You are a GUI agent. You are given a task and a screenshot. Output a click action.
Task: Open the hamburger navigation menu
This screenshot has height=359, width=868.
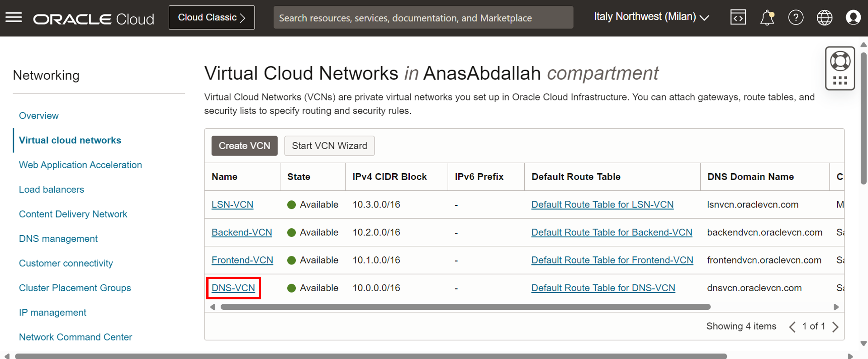14,18
